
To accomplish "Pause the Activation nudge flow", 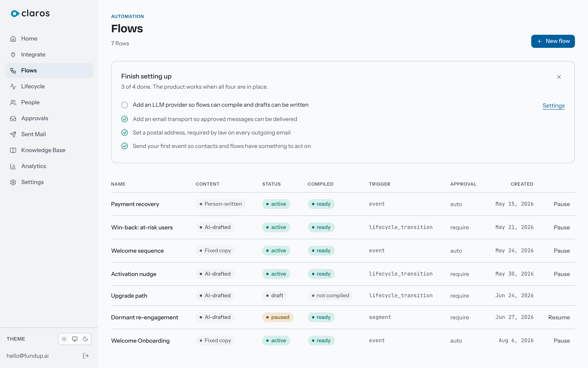I will click(562, 274).
